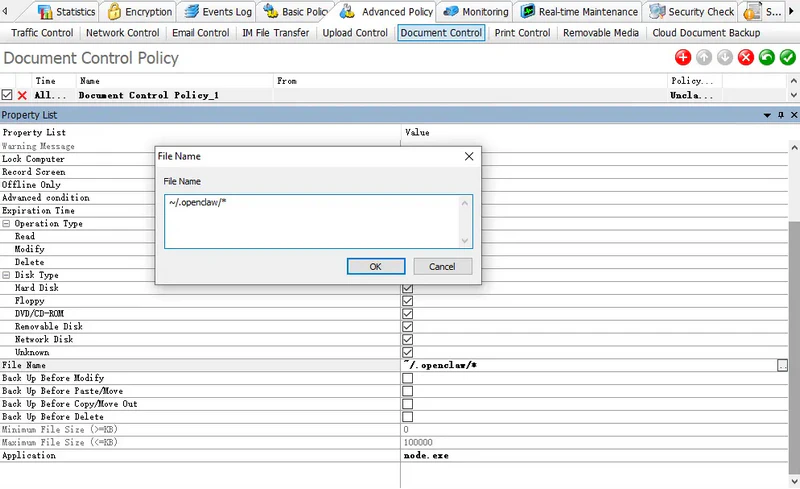Click the File Name text input box
Screen dimensions: 800x489
[x=318, y=222]
